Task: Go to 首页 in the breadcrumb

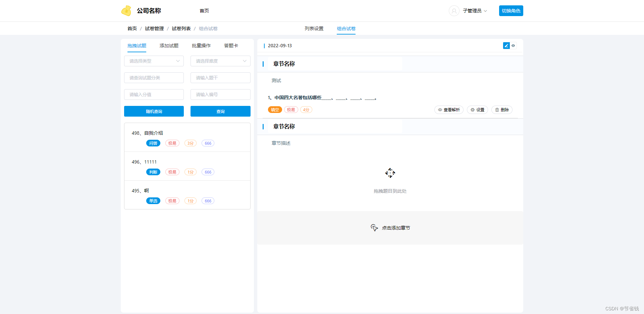Action: point(132,28)
